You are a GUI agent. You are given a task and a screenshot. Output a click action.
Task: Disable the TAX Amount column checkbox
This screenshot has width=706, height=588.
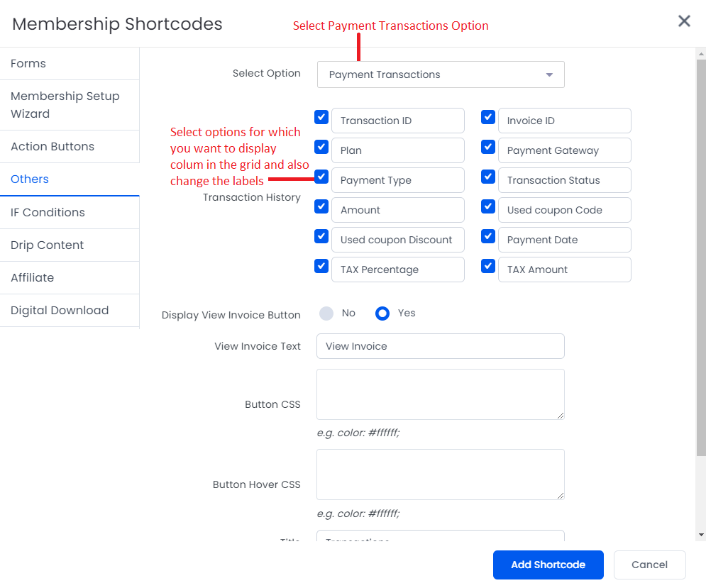coord(488,266)
